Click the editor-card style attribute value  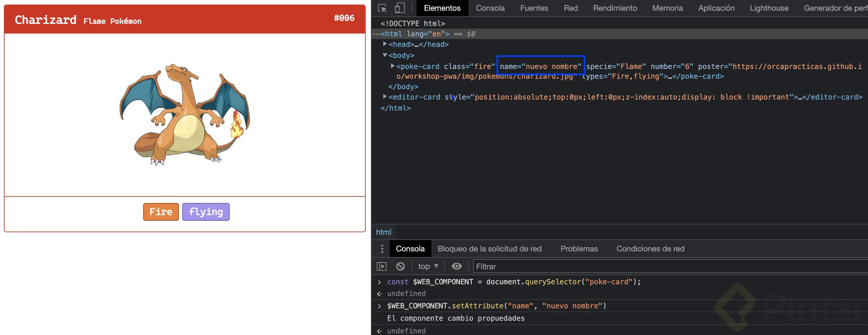coord(634,97)
